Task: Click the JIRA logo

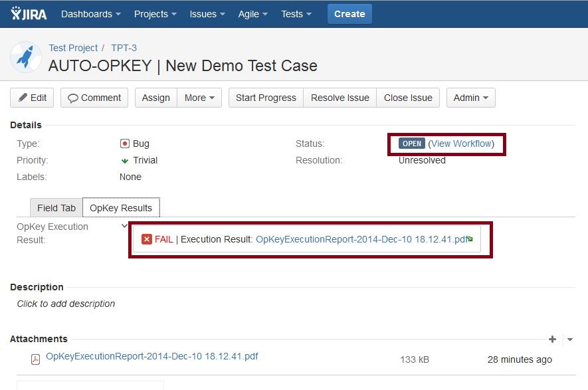Action: [29, 13]
